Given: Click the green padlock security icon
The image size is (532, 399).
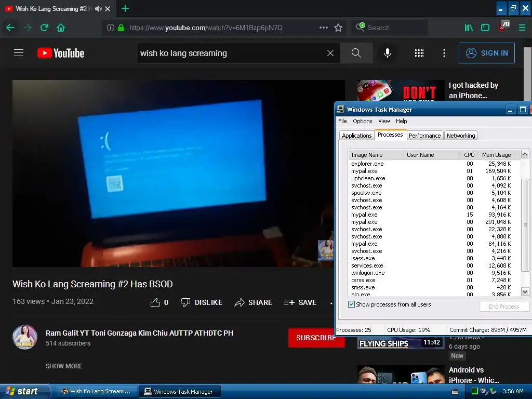Looking at the screenshot, I should pyautogui.click(x=121, y=28).
